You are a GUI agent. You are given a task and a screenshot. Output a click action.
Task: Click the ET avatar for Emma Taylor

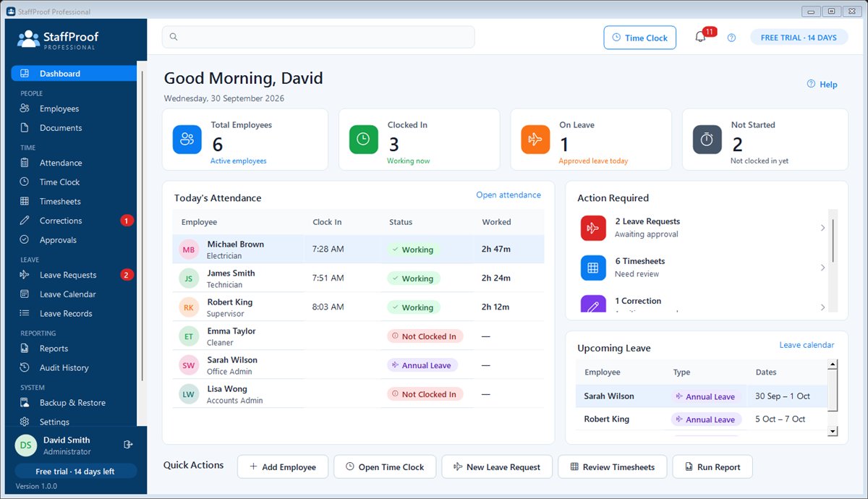[x=188, y=336]
